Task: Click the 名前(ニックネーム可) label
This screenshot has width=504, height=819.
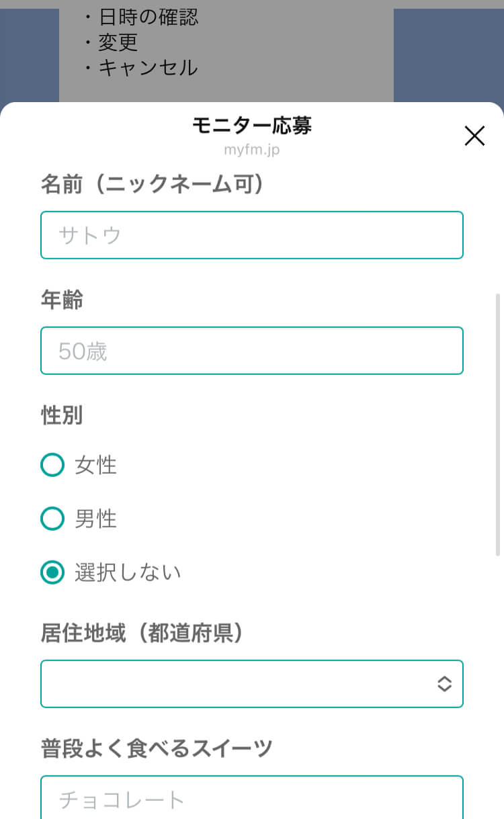Action: 152,184
